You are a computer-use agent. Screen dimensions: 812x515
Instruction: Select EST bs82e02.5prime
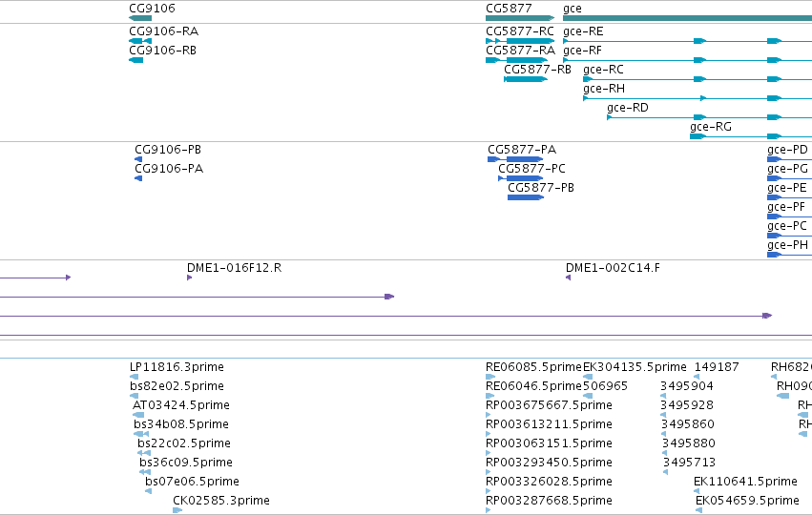point(135,396)
